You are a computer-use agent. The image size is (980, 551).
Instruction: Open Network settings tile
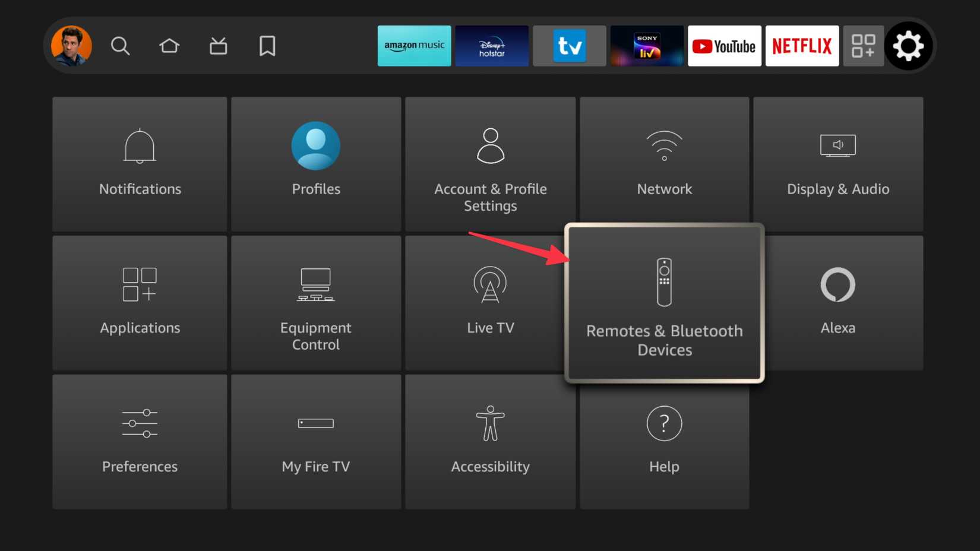[x=664, y=164]
